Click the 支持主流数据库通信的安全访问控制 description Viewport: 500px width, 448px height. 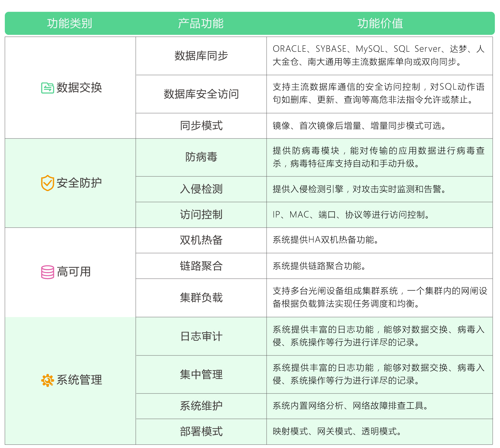[x=379, y=93]
